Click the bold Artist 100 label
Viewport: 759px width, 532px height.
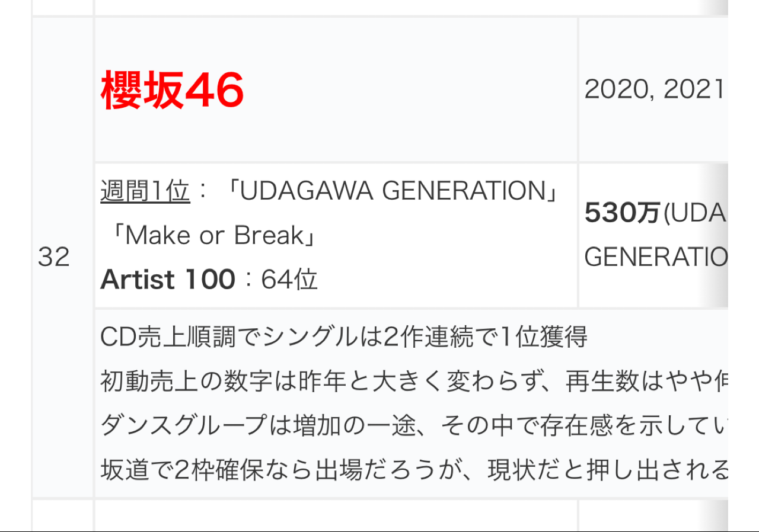pyautogui.click(x=168, y=280)
